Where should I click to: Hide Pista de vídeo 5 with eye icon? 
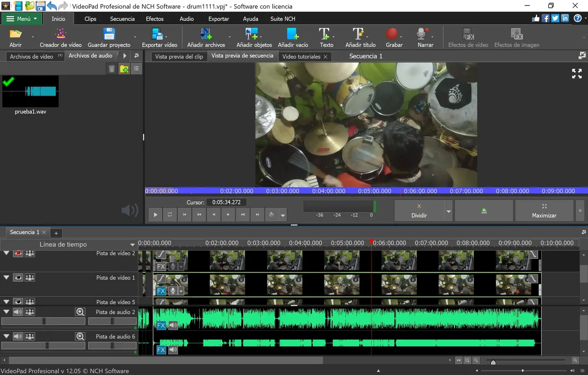(x=18, y=302)
